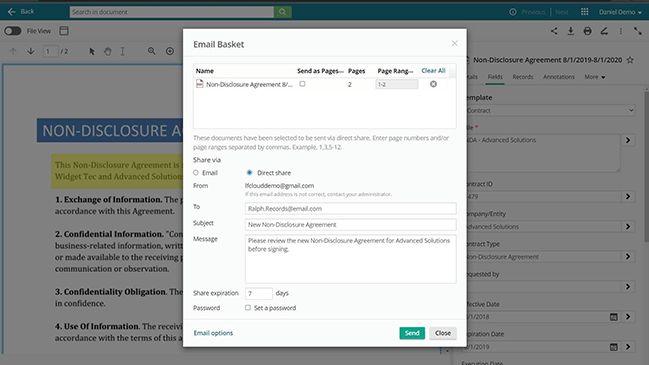Click the PDF file icon in basket

pyautogui.click(x=200, y=84)
